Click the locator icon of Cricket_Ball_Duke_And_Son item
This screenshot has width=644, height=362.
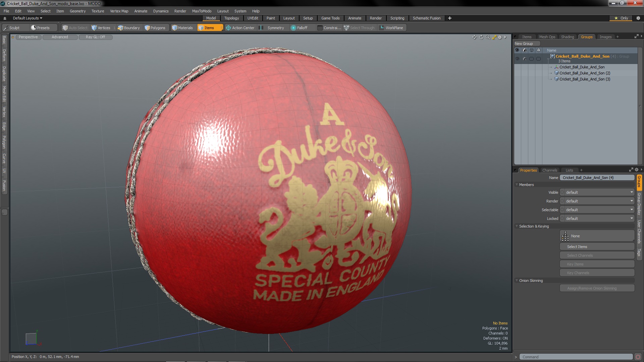click(556, 67)
